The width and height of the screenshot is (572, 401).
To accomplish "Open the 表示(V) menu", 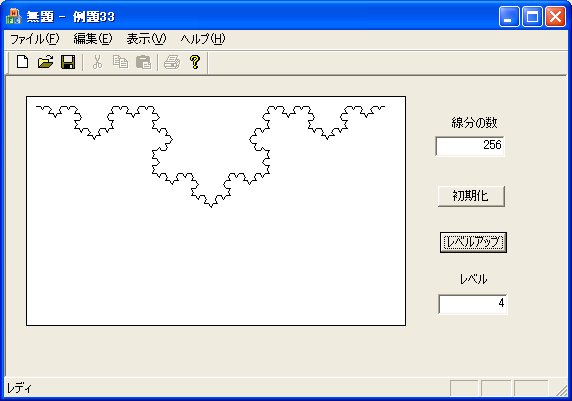I will tap(146, 39).
